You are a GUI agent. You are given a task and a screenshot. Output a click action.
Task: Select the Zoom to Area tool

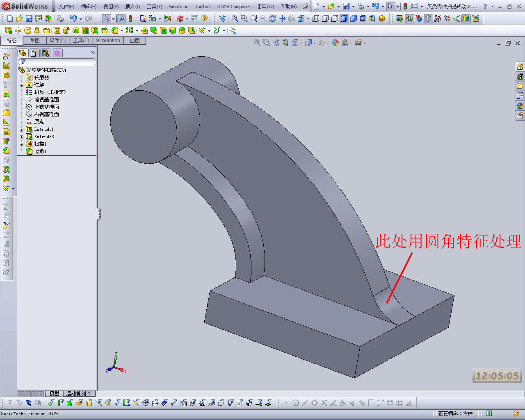point(244,18)
